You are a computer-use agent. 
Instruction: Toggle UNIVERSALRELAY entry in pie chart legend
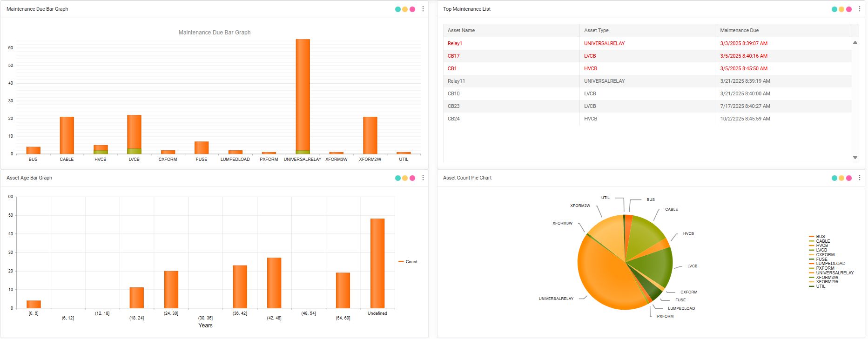(x=834, y=273)
